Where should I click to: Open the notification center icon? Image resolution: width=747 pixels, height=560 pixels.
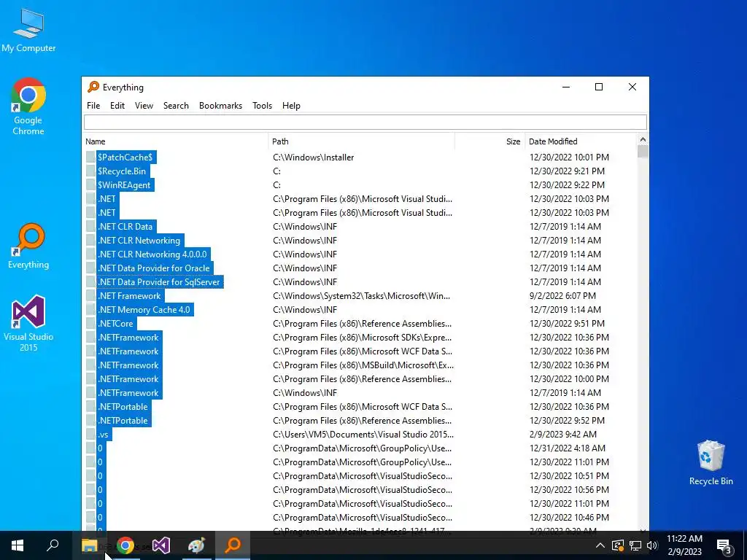click(x=724, y=545)
